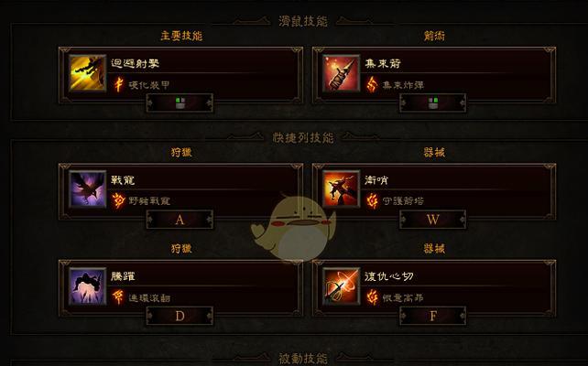Click the A hotkey slot button
The width and height of the screenshot is (588, 366).
(180, 220)
